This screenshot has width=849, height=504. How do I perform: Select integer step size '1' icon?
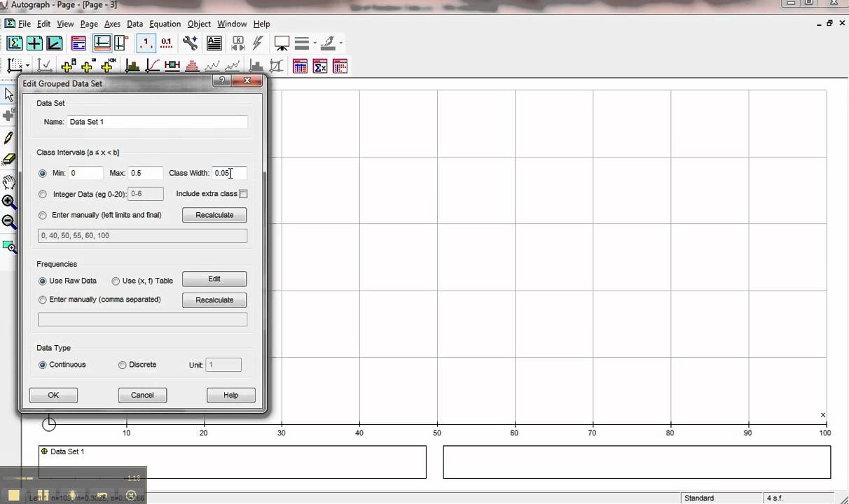[x=146, y=43]
